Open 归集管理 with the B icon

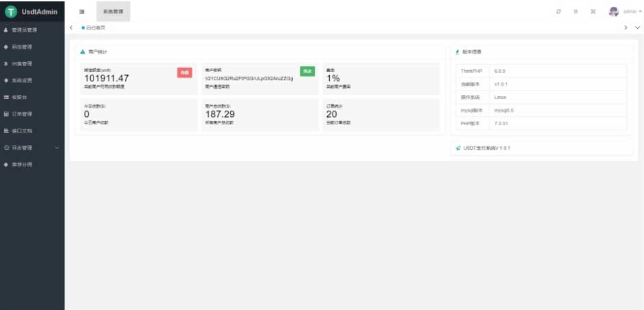coord(22,63)
